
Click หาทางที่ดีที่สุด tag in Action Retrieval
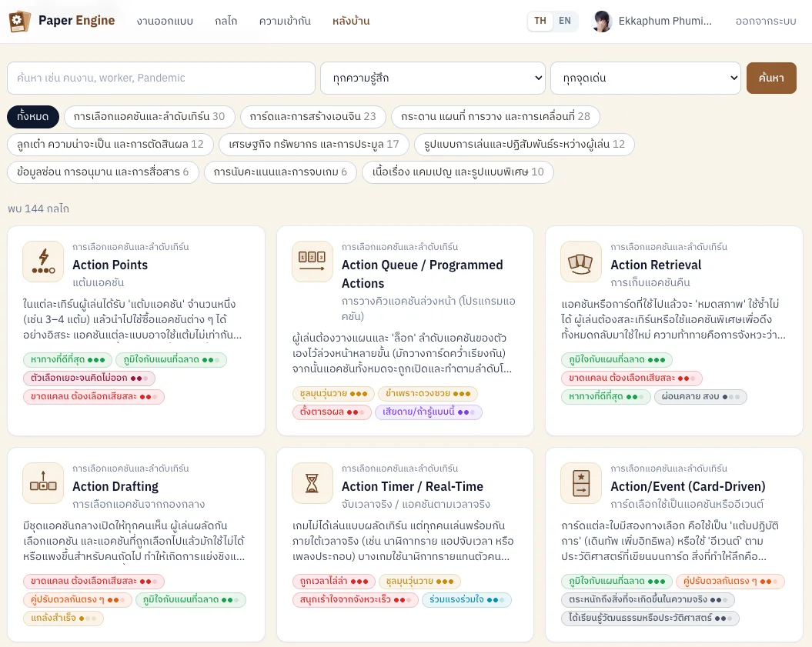coord(606,397)
